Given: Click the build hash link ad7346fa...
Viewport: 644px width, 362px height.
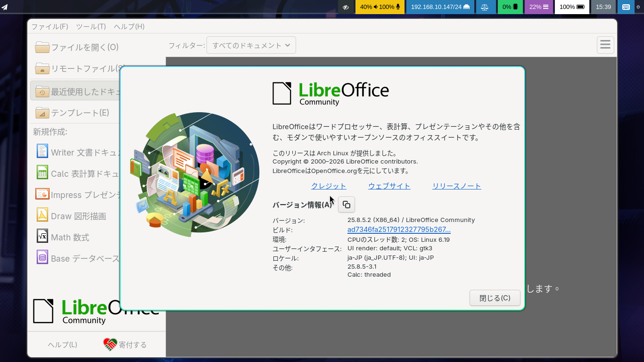Looking at the screenshot, I should pyautogui.click(x=399, y=230).
